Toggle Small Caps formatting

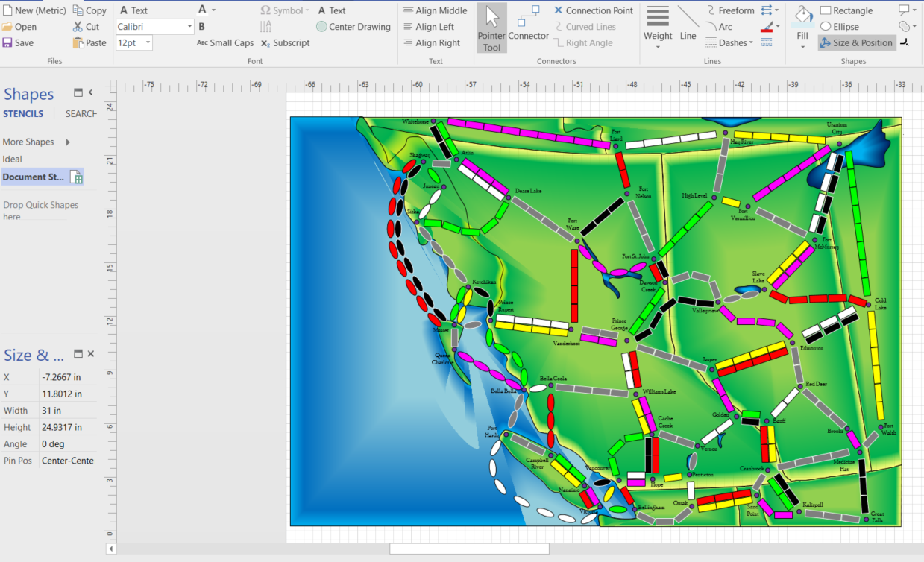click(224, 43)
